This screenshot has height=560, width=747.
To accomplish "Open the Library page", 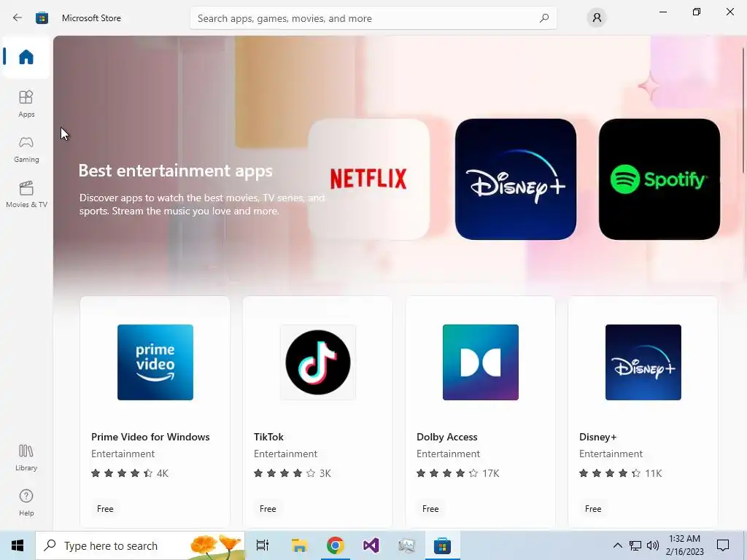I will (26, 457).
